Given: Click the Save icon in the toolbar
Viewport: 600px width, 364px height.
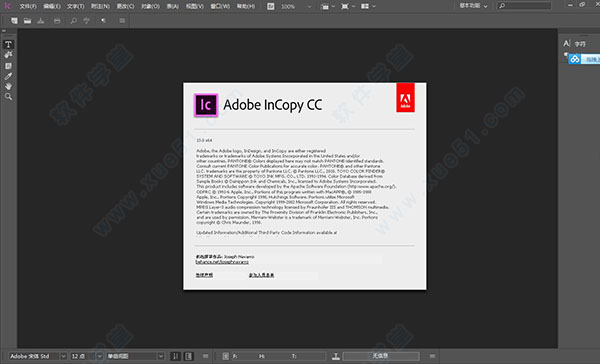Looking at the screenshot, I should click(x=41, y=21).
